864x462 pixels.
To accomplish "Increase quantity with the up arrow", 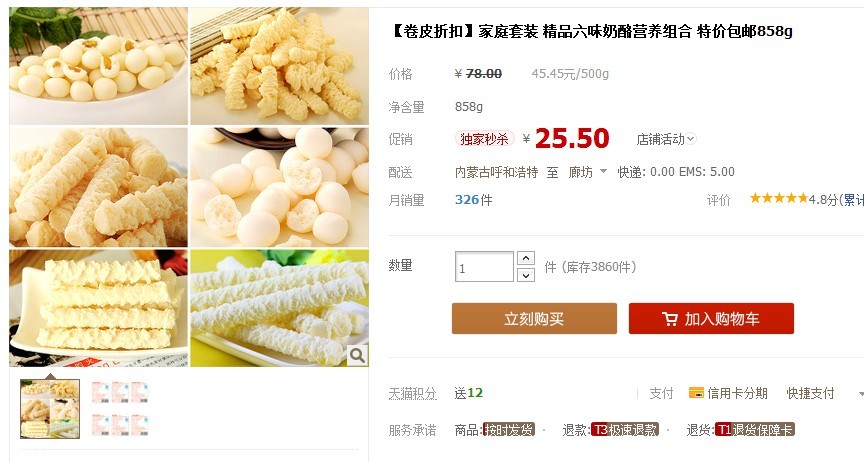I will [526, 258].
